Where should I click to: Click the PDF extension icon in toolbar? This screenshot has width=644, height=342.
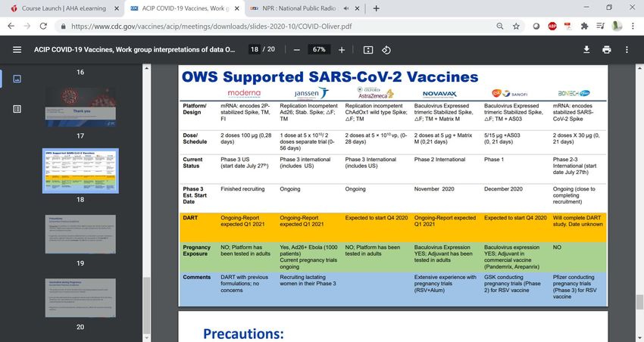click(568, 26)
